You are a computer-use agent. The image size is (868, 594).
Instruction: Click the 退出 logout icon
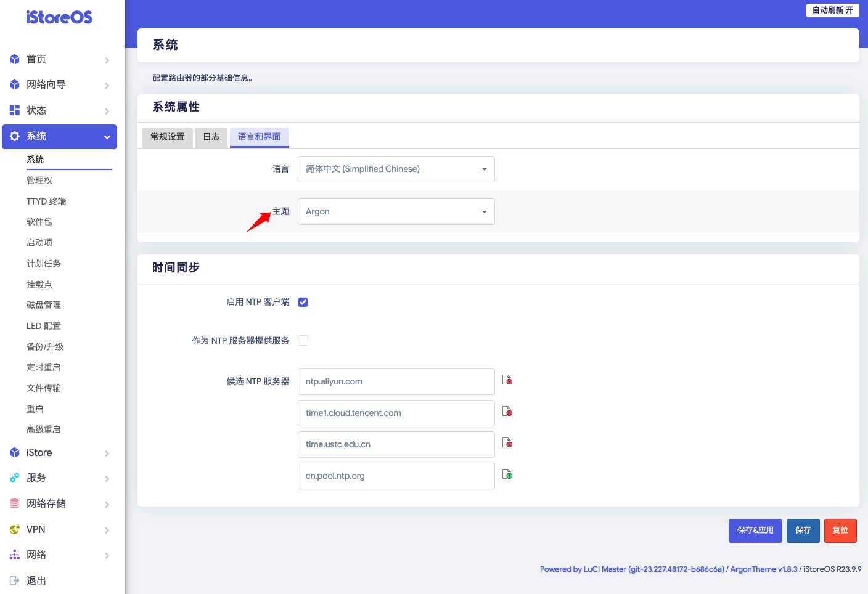point(14,580)
